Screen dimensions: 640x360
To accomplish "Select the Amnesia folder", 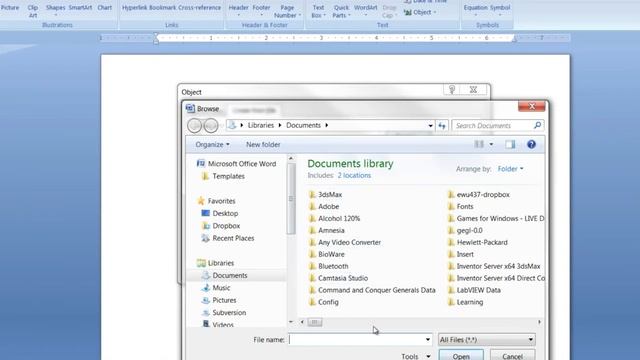I will (327, 231).
